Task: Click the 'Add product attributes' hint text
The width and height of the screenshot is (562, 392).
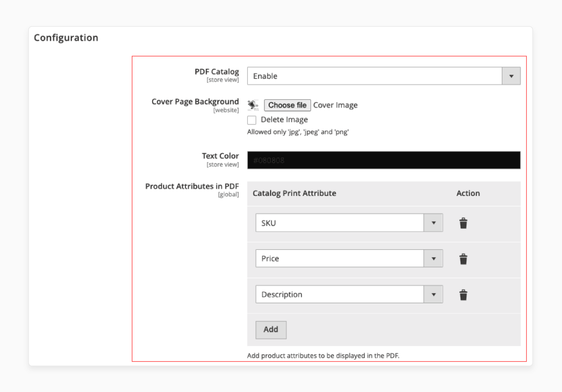Action: click(x=323, y=356)
